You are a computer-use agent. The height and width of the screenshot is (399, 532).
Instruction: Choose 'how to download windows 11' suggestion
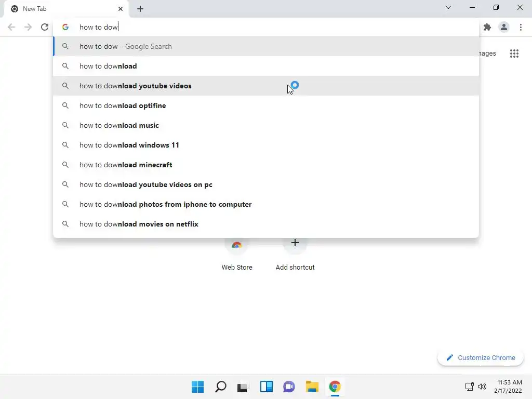coord(266,145)
